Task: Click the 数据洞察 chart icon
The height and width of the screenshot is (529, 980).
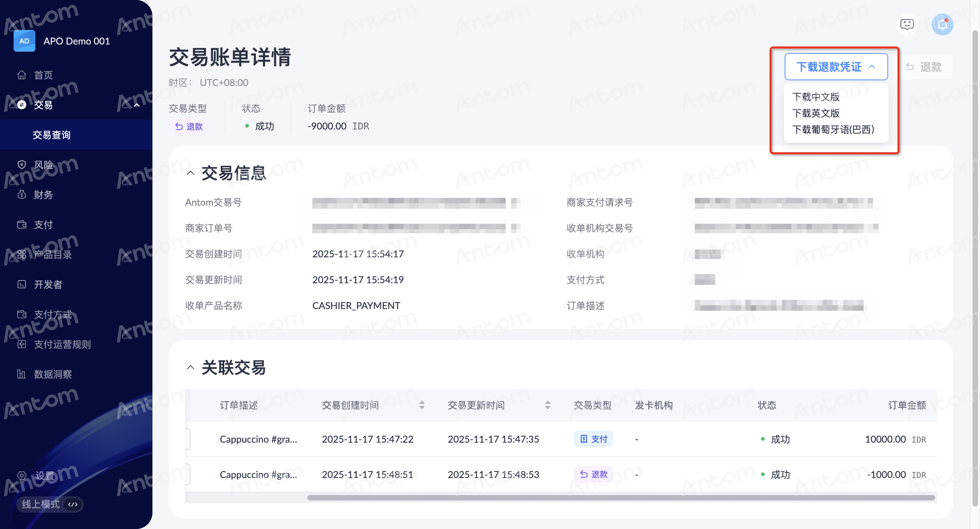Action: pos(22,374)
